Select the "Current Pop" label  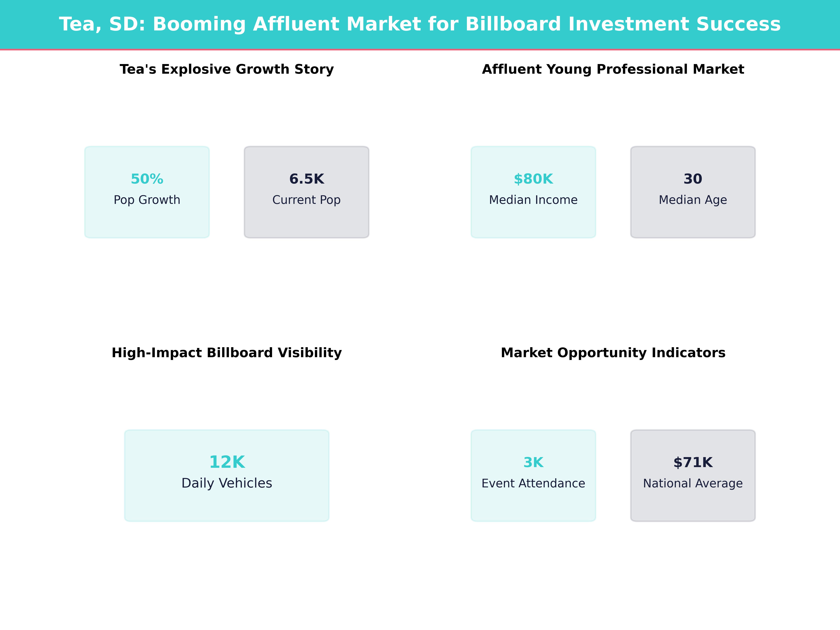(x=306, y=200)
